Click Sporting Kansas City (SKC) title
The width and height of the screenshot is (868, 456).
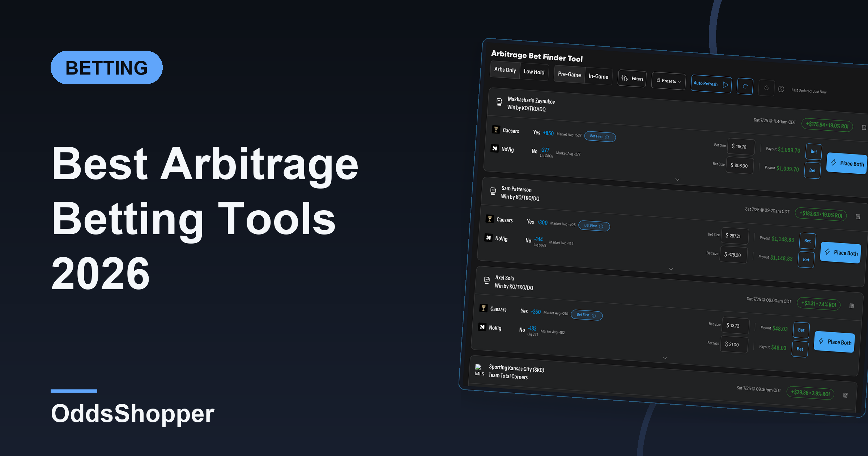(x=516, y=368)
